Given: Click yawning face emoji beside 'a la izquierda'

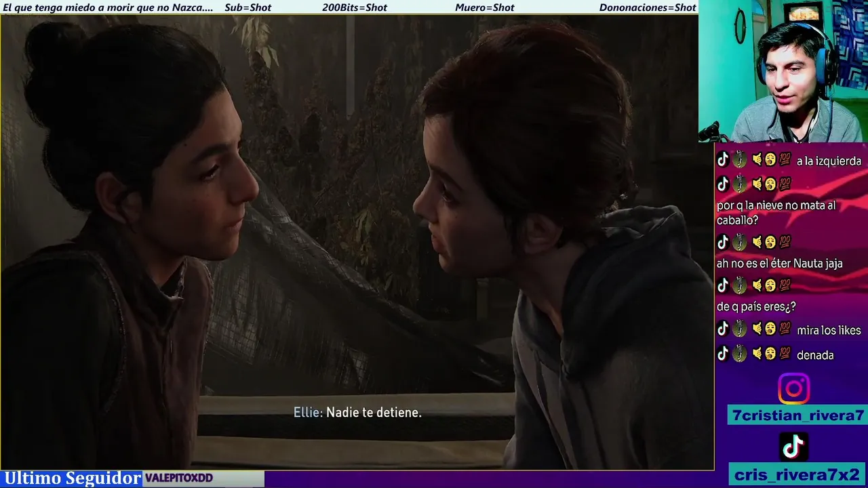Looking at the screenshot, I should [770, 160].
